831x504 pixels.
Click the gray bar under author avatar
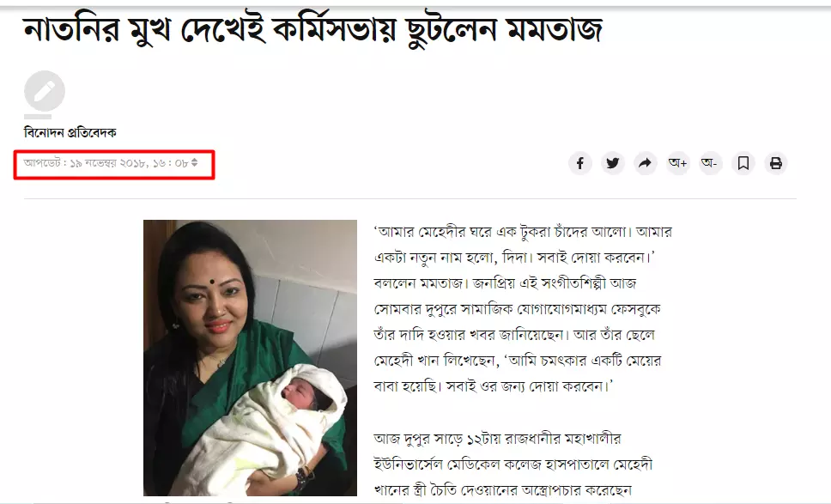pos(38,116)
